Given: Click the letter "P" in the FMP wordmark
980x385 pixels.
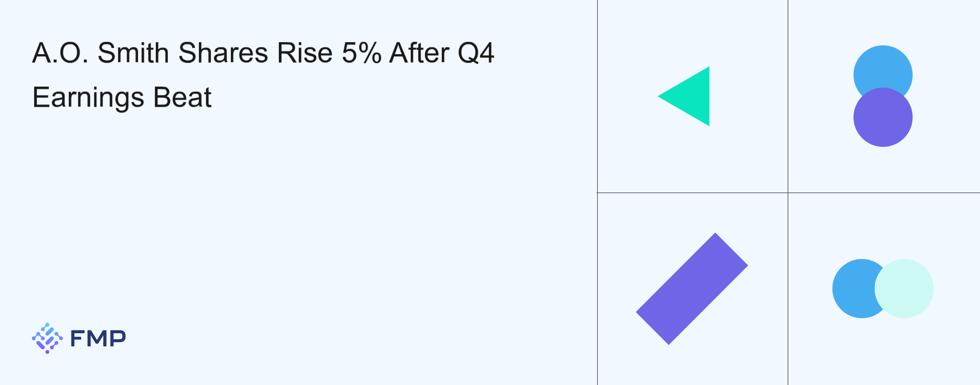Looking at the screenshot, I should click(118, 338).
